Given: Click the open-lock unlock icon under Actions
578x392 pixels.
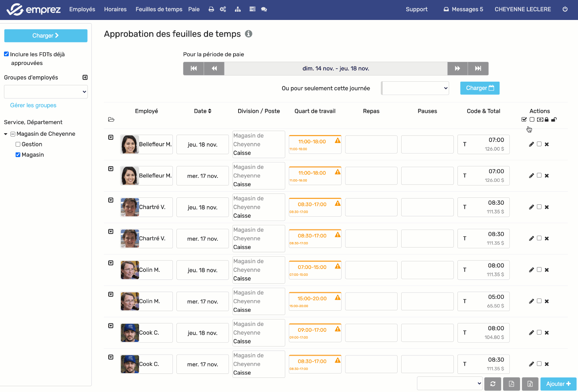Looking at the screenshot, I should pos(554,119).
